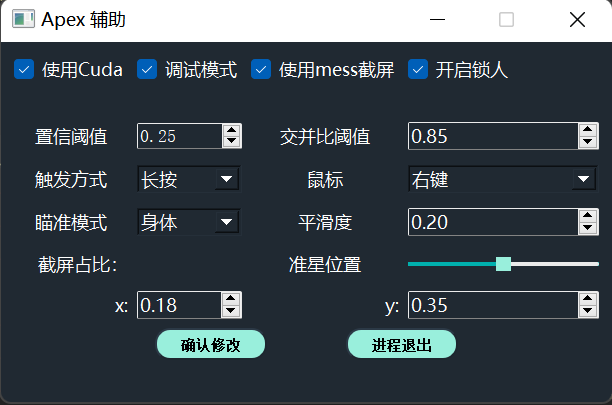This screenshot has width=612, height=405.
Task: Toggle the 开启锁人 checkbox
Action: pos(418,69)
